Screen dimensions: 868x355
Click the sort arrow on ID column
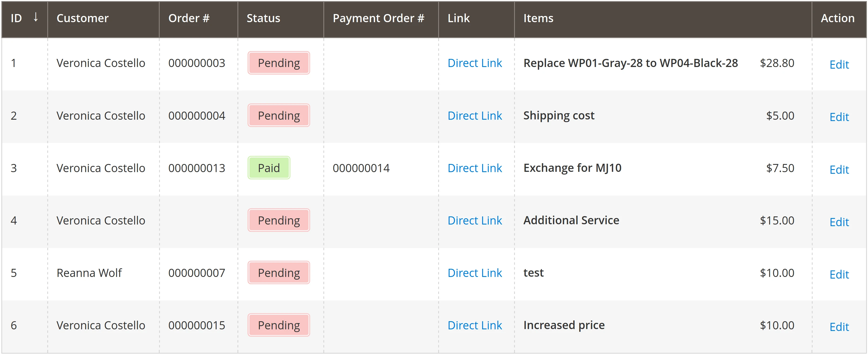[x=36, y=19]
